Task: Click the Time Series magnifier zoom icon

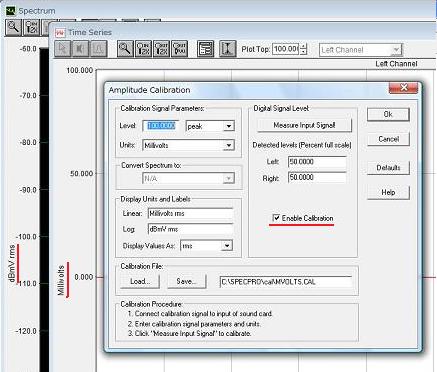Action: (x=125, y=49)
